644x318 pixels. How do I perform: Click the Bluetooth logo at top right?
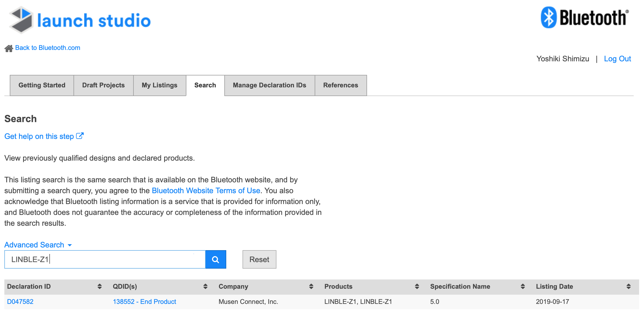coord(585,18)
